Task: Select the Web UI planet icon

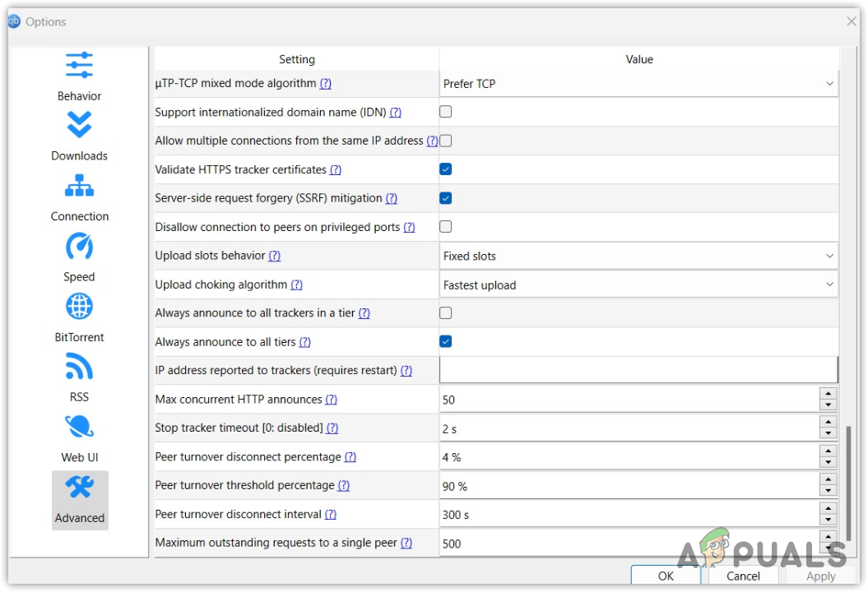Action: click(x=79, y=428)
